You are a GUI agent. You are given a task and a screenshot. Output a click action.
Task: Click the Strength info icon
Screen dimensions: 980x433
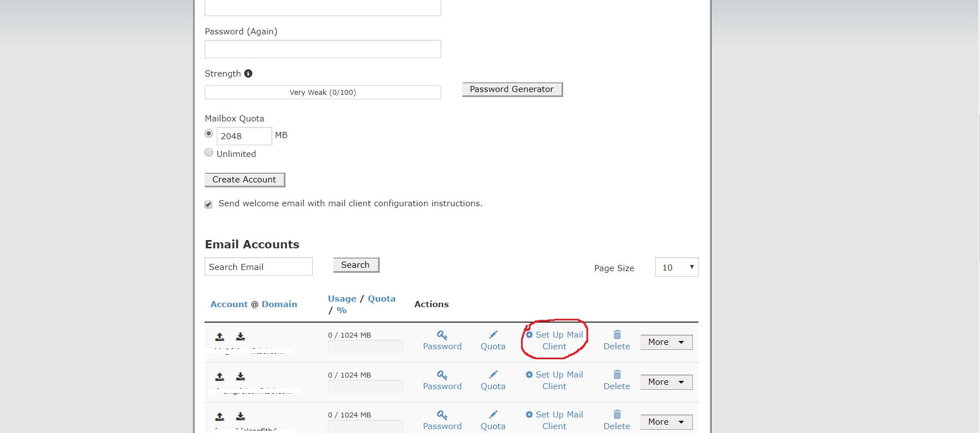248,73
